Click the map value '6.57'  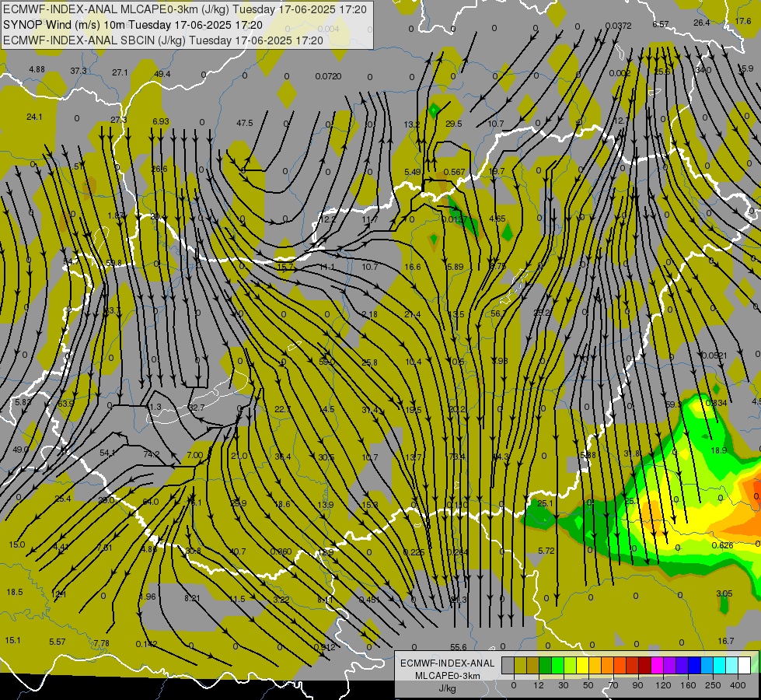[x=661, y=24]
